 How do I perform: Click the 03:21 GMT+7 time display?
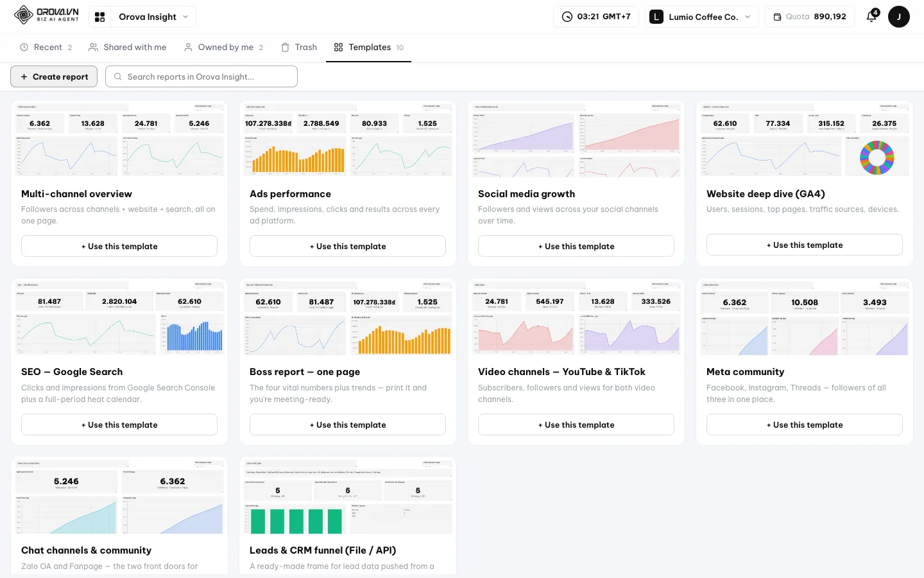click(x=596, y=17)
